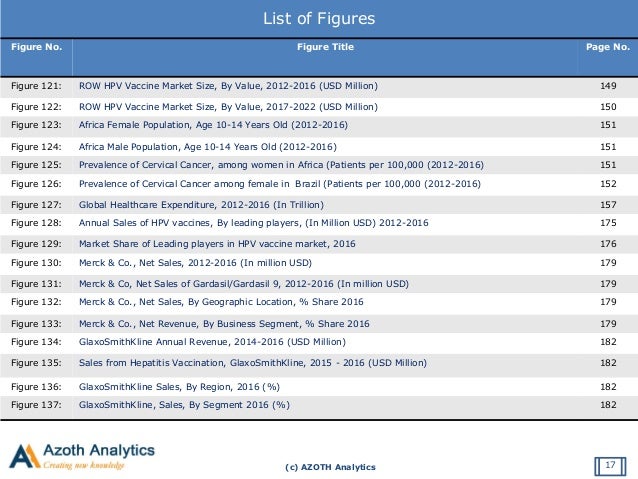Select GlaxoSmithKline Annual Revenue title
The image size is (638, 479).
coord(212,342)
